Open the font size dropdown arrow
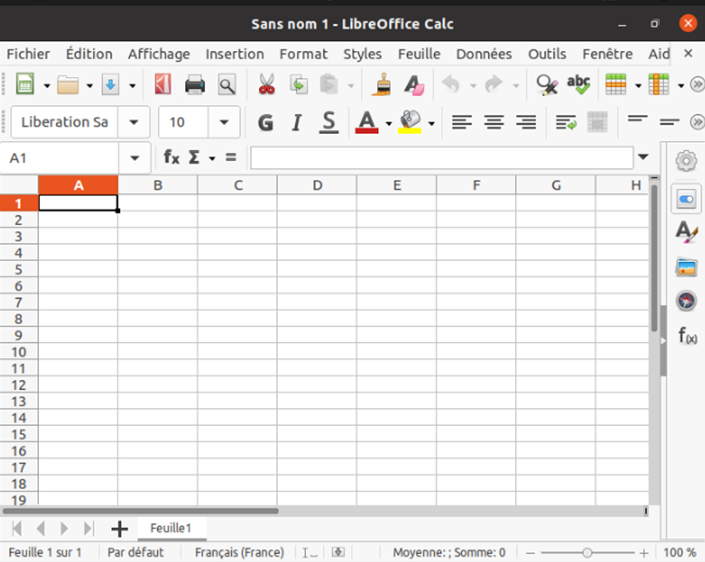Screen dimensions: 705x562 223,122
